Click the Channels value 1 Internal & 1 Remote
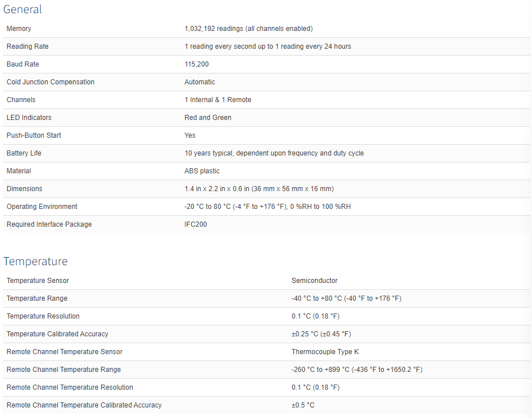 tap(218, 100)
